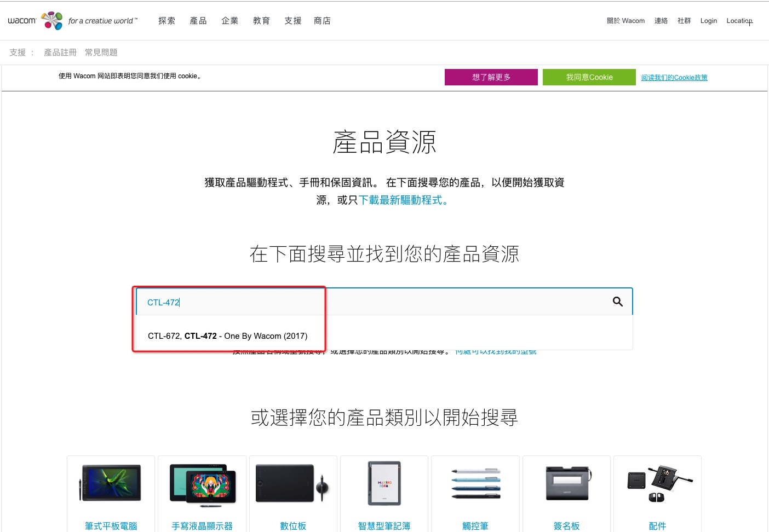
Task: Click the search magnifier icon
Action: [x=618, y=302]
